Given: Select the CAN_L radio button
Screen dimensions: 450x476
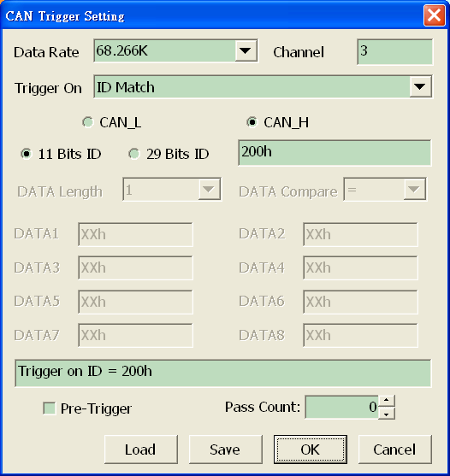Looking at the screenshot, I should pos(88,122).
